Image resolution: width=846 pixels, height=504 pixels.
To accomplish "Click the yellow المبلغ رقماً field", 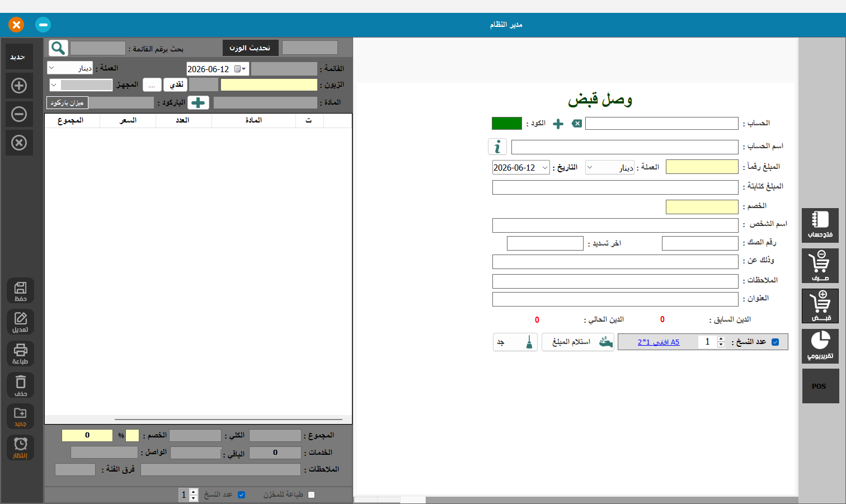I will click(x=702, y=167).
